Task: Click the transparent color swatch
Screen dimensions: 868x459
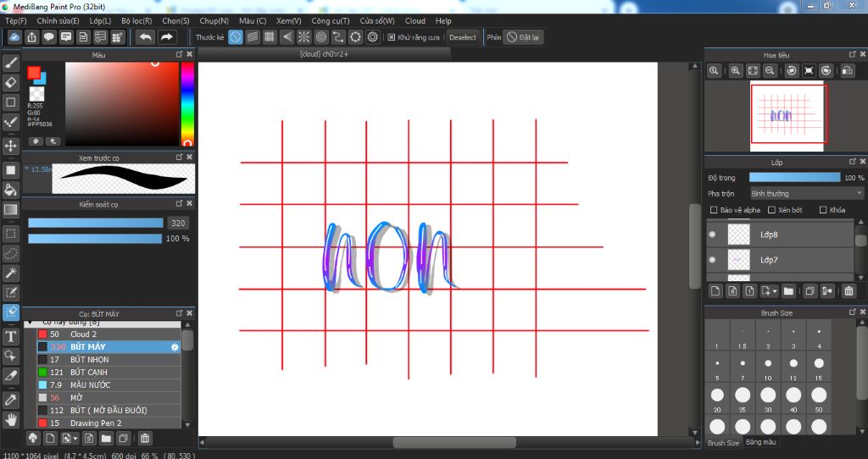Action: pos(36,93)
